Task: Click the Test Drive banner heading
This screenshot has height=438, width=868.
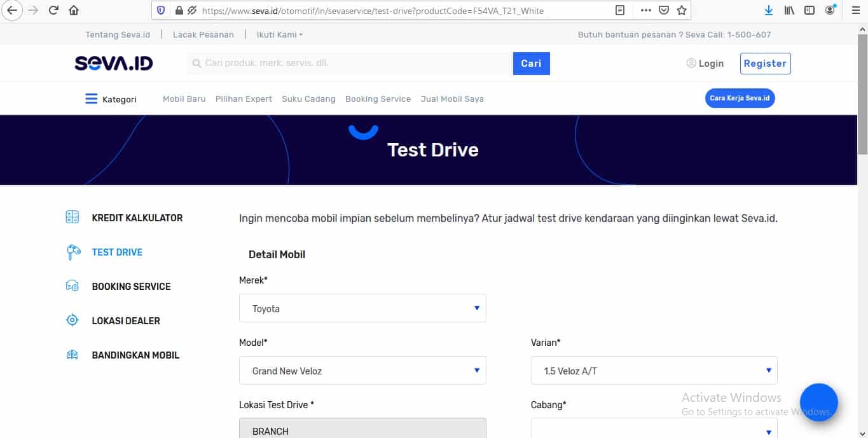Action: [433, 149]
